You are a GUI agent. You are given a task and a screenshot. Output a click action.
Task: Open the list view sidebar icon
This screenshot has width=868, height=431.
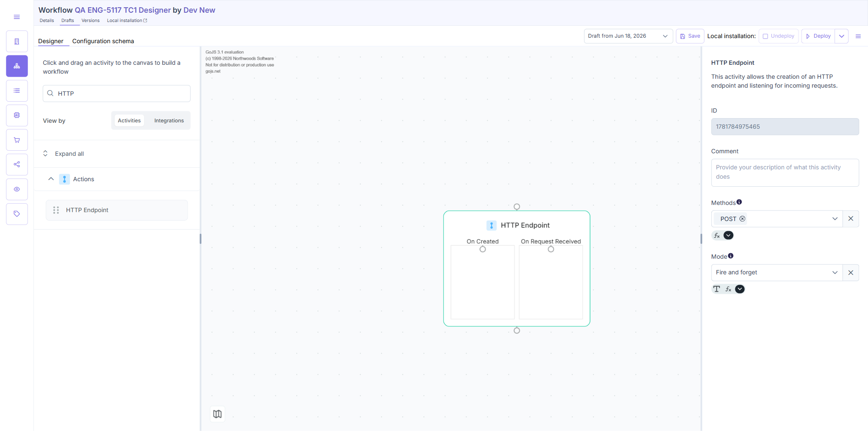coord(17,91)
